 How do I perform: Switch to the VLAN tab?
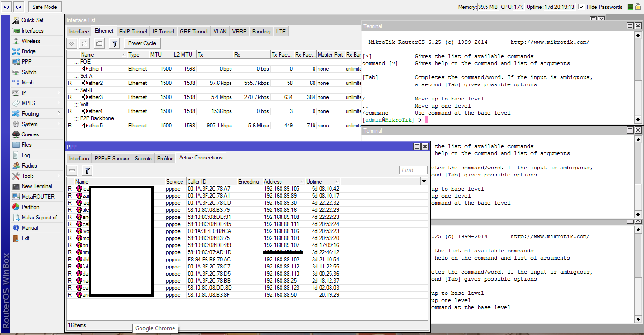pos(220,32)
